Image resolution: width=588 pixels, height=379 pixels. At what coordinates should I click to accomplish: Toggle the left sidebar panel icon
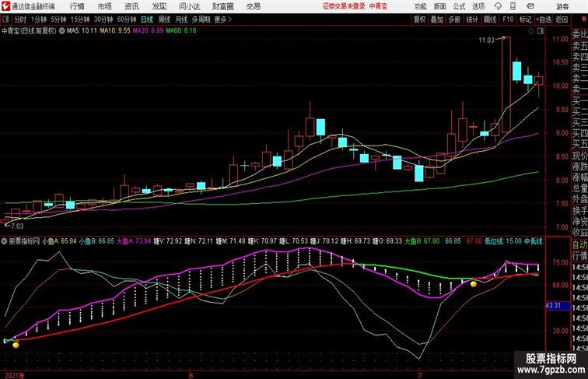(5, 19)
